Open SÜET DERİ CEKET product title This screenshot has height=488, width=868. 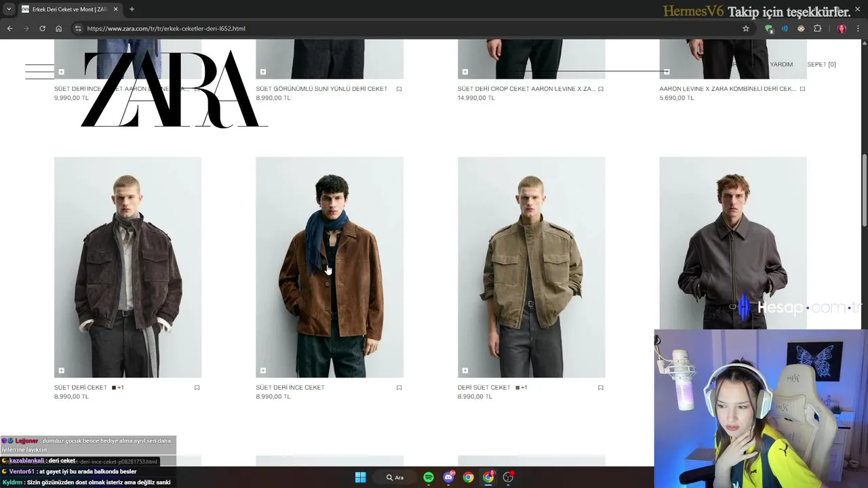pyautogui.click(x=81, y=388)
